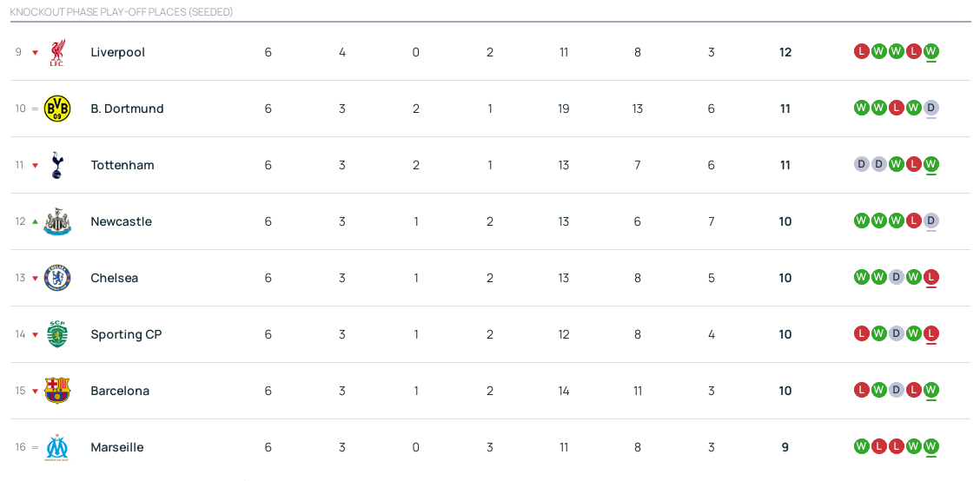This screenshot has width=980, height=481.
Task: Click Barcelona's red position-change arrow
Action: 36,392
